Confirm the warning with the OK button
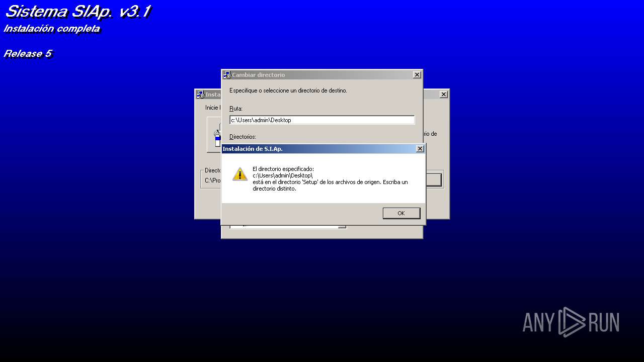This screenshot has width=644, height=362. click(401, 213)
